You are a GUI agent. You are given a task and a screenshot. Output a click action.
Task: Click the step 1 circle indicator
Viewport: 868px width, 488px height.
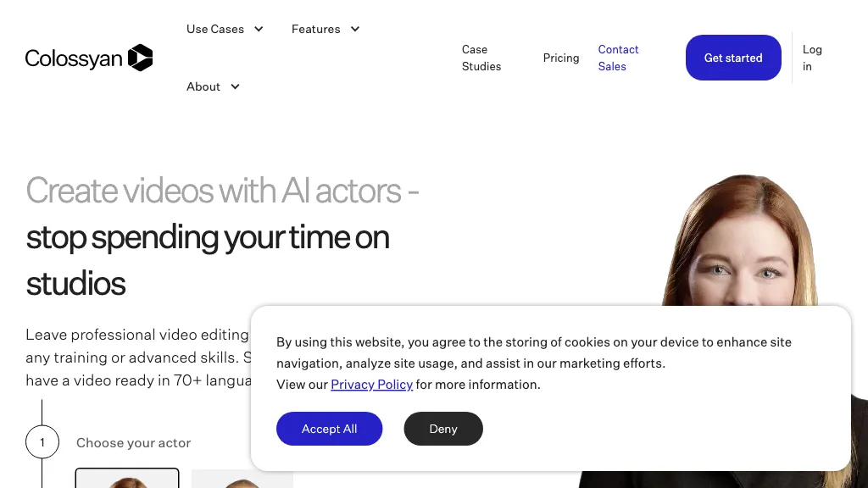click(x=42, y=441)
